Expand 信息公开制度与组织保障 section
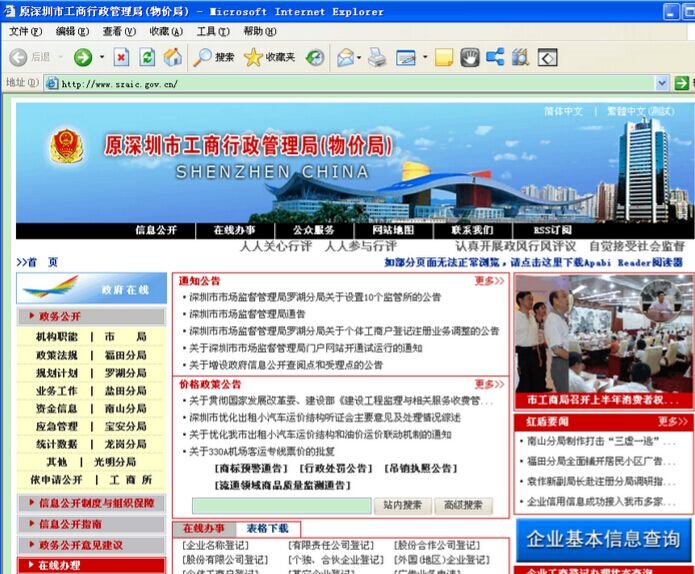The width and height of the screenshot is (695, 574). (91, 503)
